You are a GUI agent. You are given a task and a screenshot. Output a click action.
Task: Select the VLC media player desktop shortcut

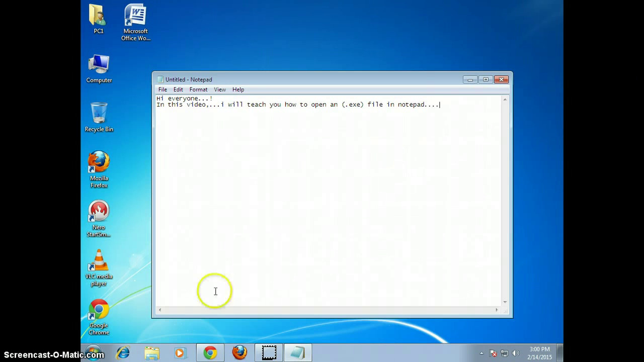point(99,268)
